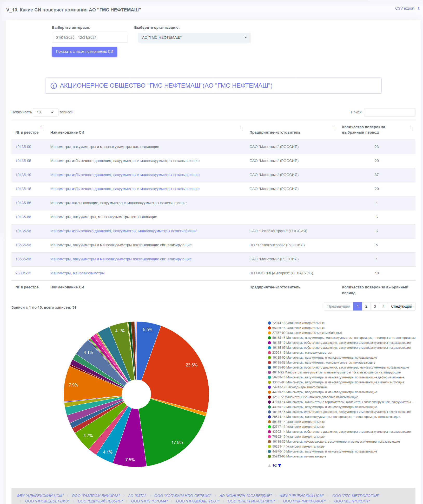This screenshot has width=423, height=504.
Task: Go to pagination page 4
Action: tap(384, 306)
